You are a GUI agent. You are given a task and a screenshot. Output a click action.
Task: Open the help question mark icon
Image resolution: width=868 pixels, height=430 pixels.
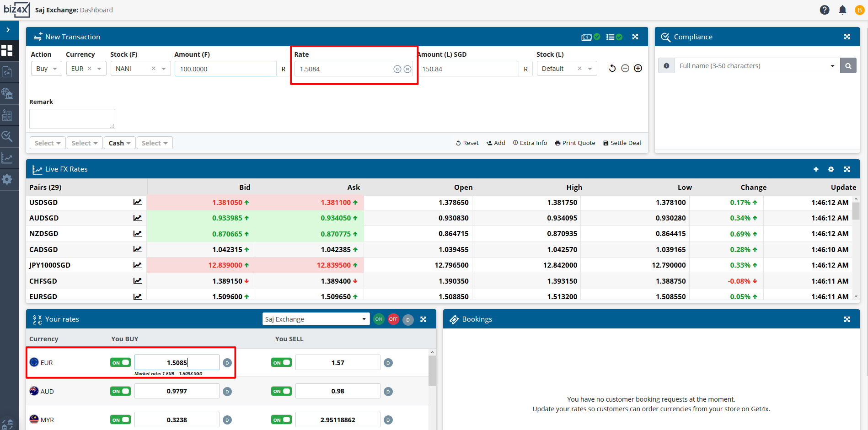[825, 10]
